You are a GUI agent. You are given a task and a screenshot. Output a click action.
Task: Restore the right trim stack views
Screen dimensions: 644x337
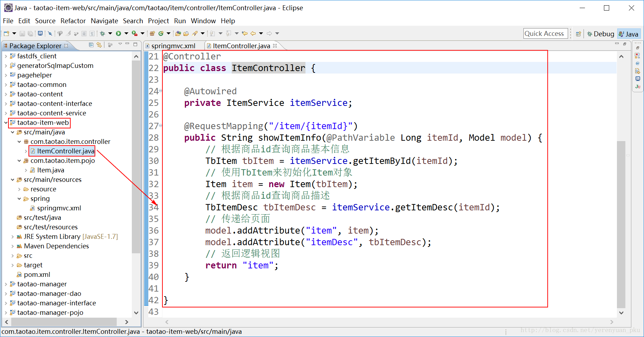[638, 48]
